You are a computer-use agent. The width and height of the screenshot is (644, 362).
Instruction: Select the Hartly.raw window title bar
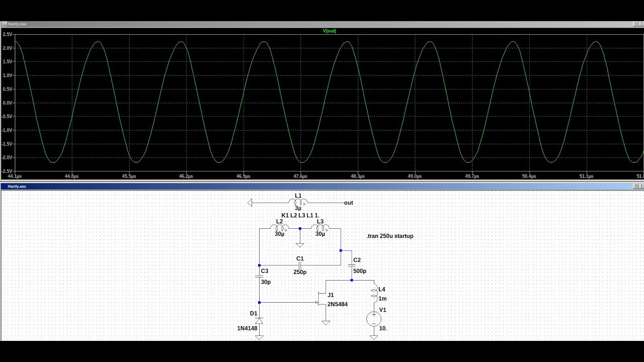click(x=322, y=24)
